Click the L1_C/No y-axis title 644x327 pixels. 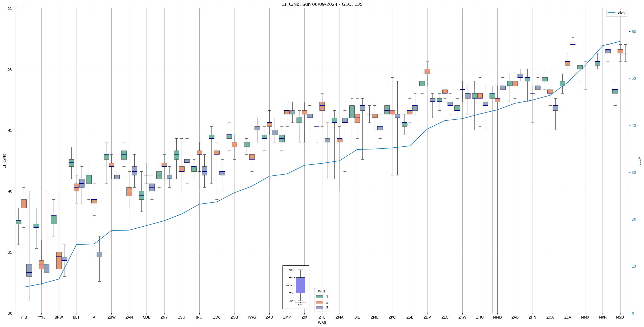point(4,161)
